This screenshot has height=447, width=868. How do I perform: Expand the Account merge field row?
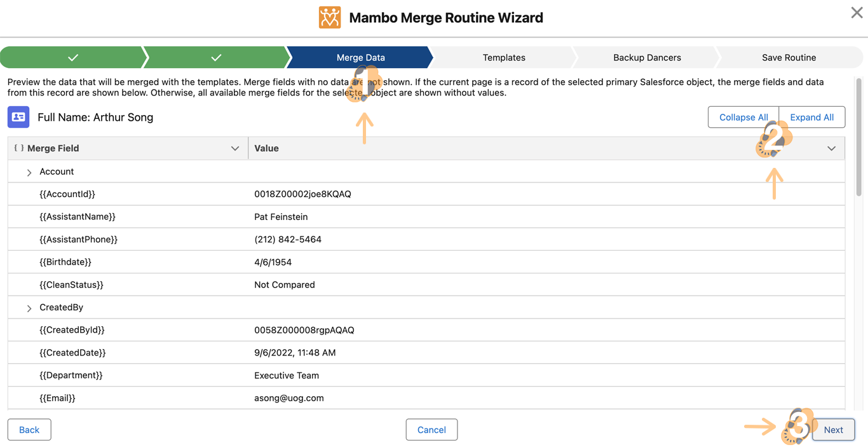29,172
